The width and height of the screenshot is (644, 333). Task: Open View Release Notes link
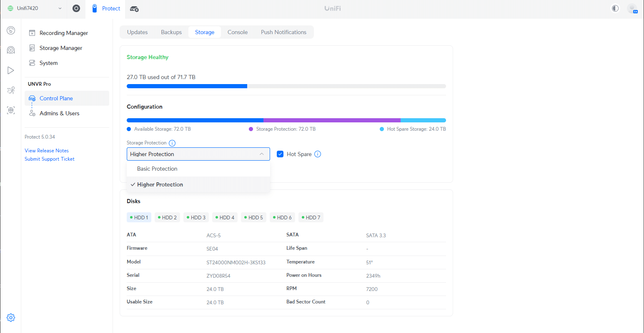tap(47, 151)
